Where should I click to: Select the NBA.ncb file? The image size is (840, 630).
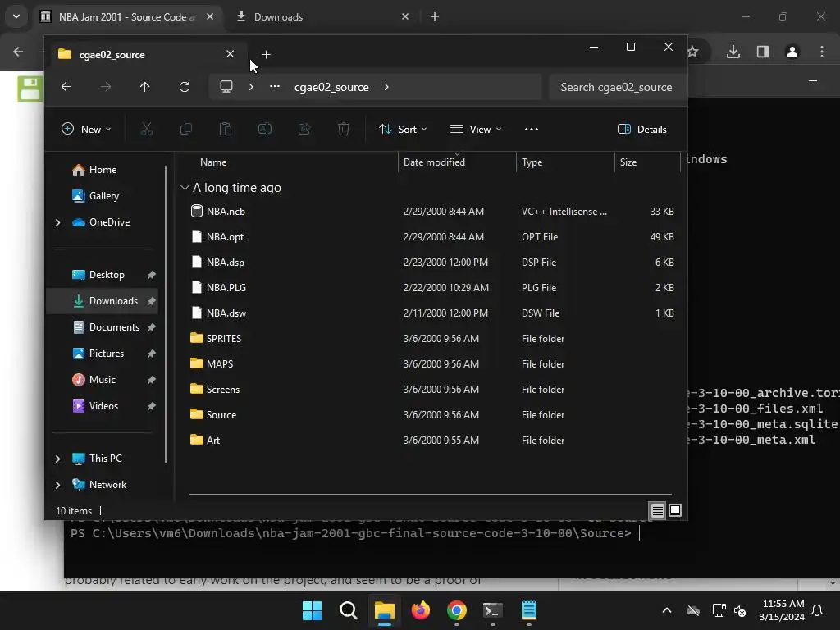(x=433, y=212)
